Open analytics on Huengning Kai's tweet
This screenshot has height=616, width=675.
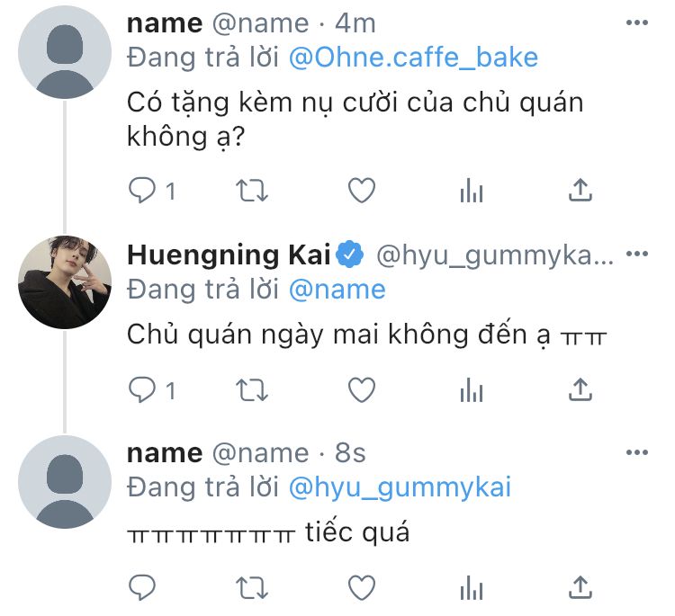point(472,389)
